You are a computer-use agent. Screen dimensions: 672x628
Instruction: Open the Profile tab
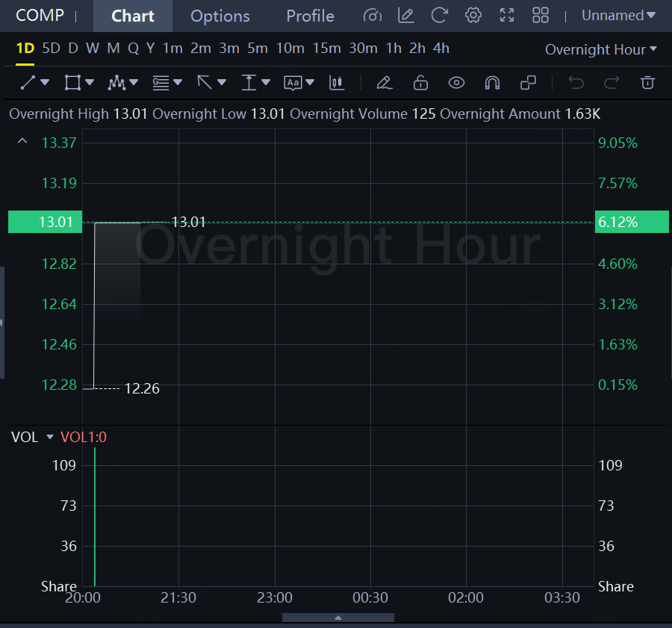pyautogui.click(x=310, y=16)
